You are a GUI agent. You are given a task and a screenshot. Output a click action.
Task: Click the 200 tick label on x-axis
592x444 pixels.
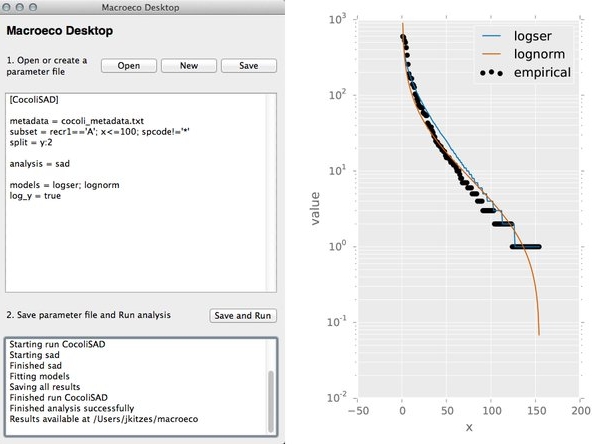click(581, 410)
